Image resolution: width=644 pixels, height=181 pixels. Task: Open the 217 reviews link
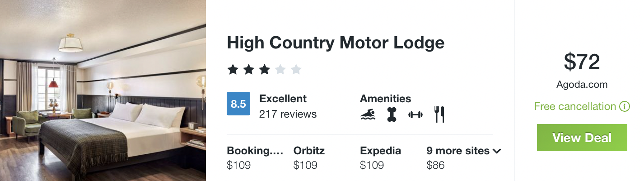(x=288, y=114)
